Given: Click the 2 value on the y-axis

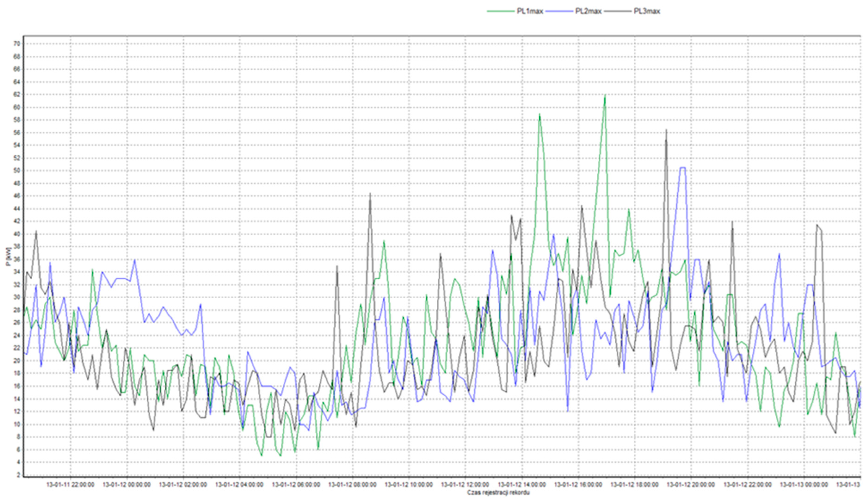Looking at the screenshot, I should pos(19,475).
